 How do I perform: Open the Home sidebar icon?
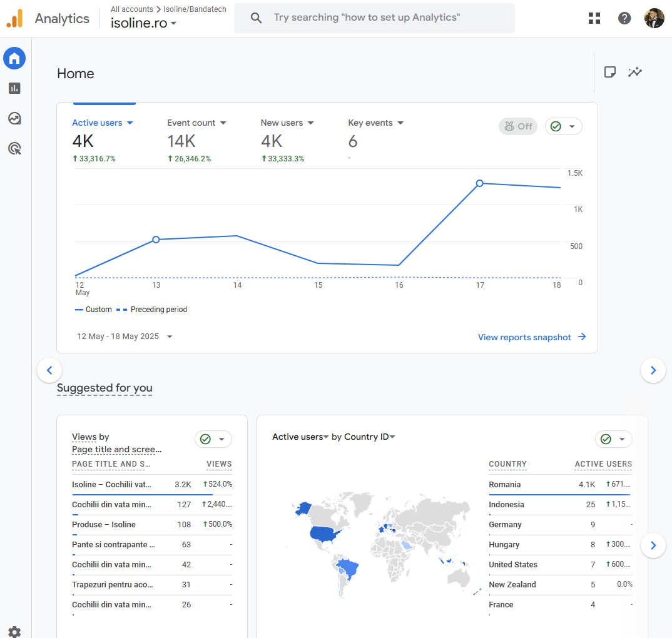coord(14,58)
